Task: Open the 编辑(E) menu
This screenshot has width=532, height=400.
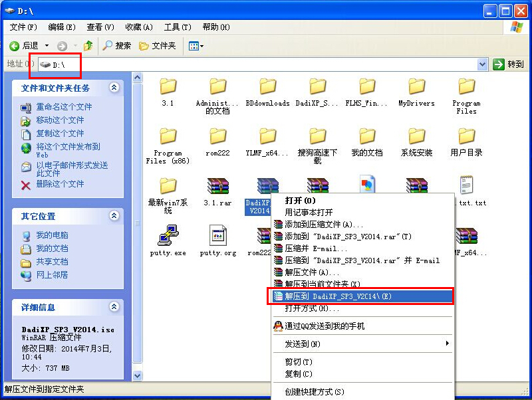Action: (x=62, y=27)
